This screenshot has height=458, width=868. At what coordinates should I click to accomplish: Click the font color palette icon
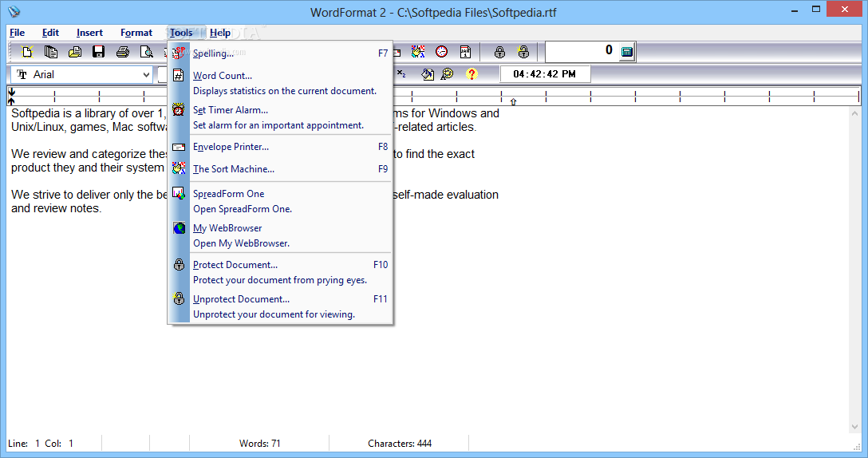[x=448, y=74]
